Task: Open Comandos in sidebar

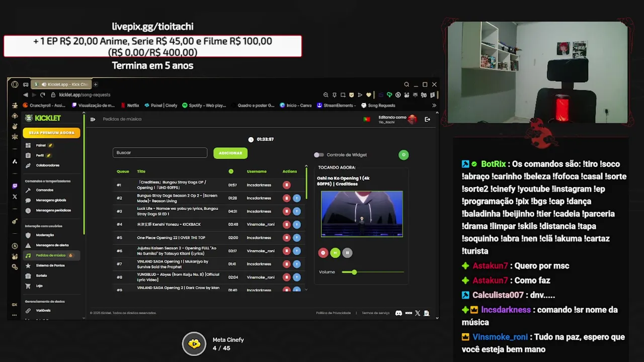Action: 44,190
